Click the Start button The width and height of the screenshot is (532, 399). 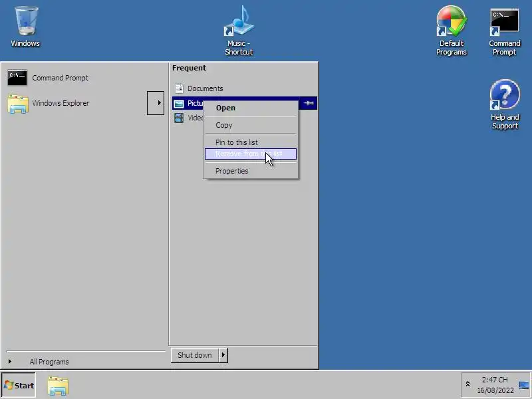(x=19, y=386)
